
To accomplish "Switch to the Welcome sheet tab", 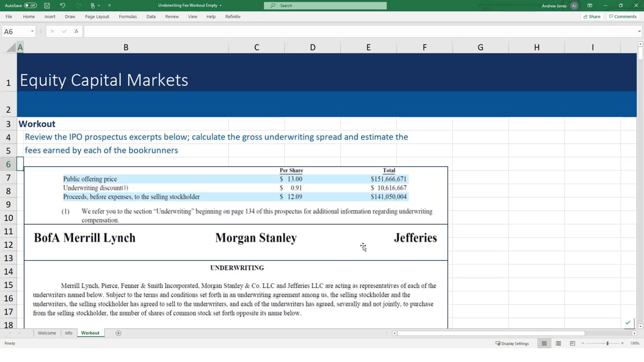I will 47,333.
